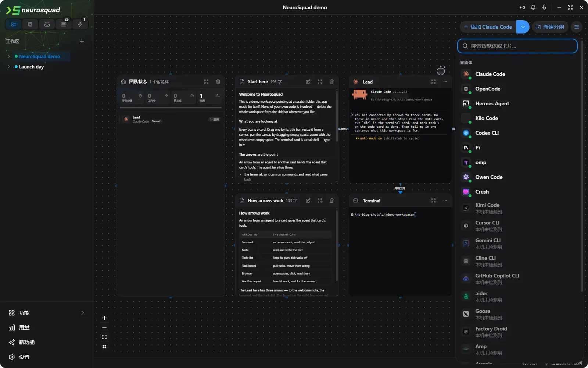Screen dimensions: 588x368
Task: Expand the Launch day workspace tree
Action: click(9, 67)
